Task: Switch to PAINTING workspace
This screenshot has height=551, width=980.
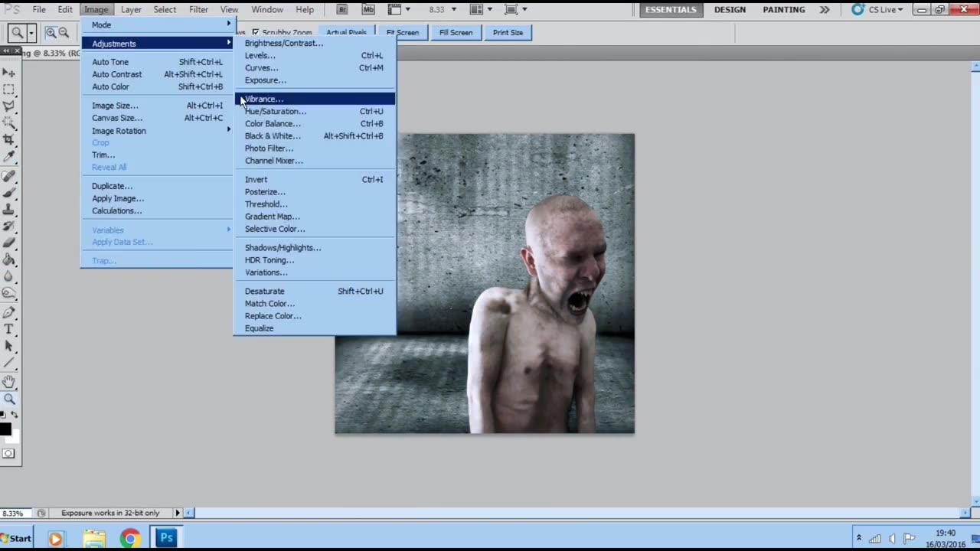Action: pyautogui.click(x=784, y=9)
